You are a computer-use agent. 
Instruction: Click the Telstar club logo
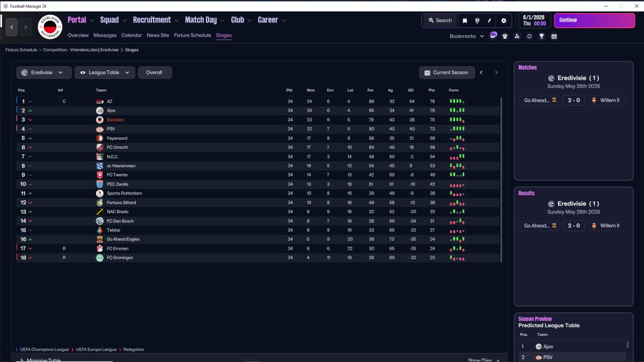tap(100, 230)
